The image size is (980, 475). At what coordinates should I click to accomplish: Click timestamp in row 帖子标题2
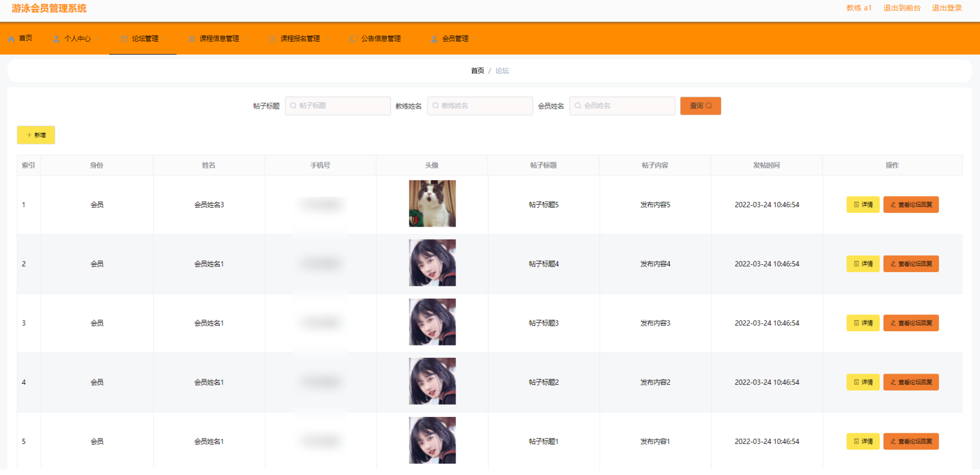click(767, 383)
